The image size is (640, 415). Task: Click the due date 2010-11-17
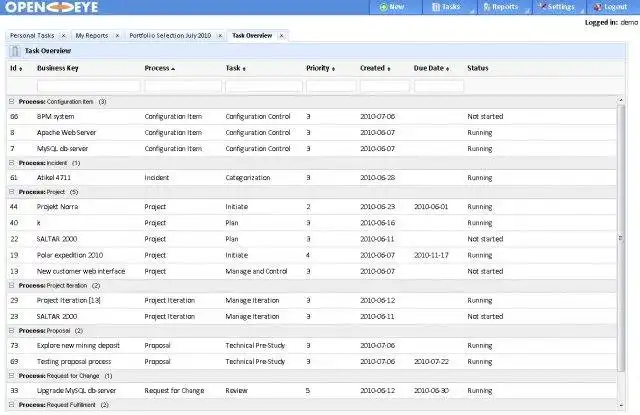[x=431, y=255]
